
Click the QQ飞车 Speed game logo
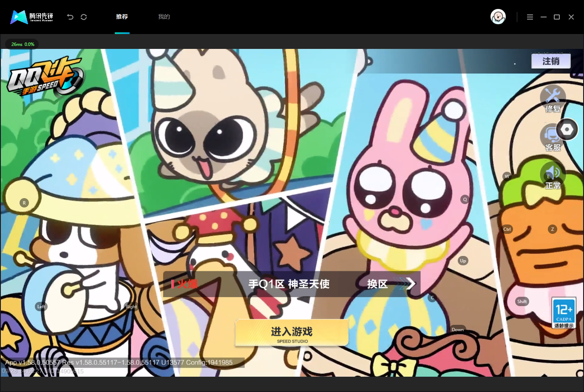[x=45, y=77]
